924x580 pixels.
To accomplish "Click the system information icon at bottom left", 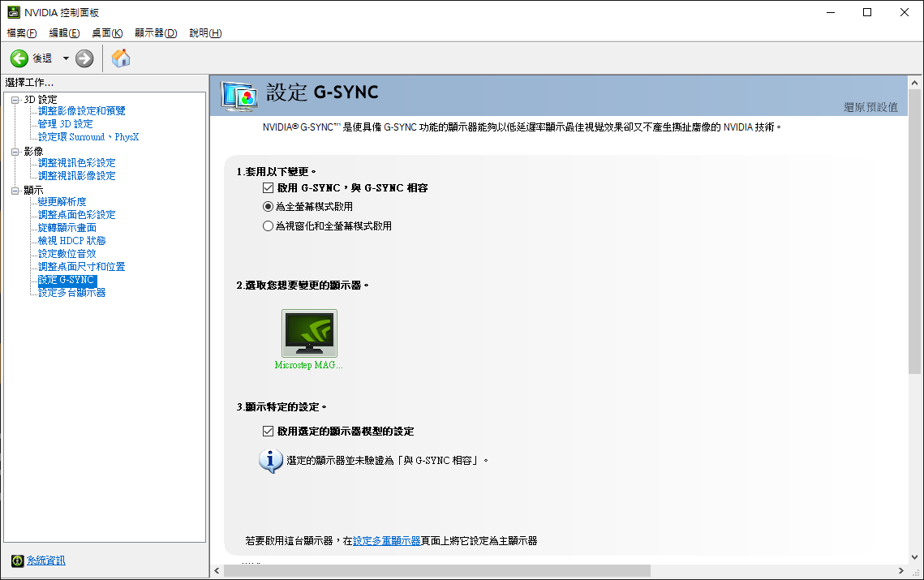I will tap(18, 561).
